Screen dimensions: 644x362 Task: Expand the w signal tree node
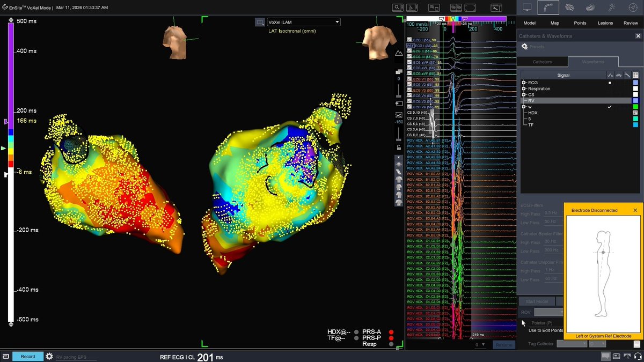524,107
